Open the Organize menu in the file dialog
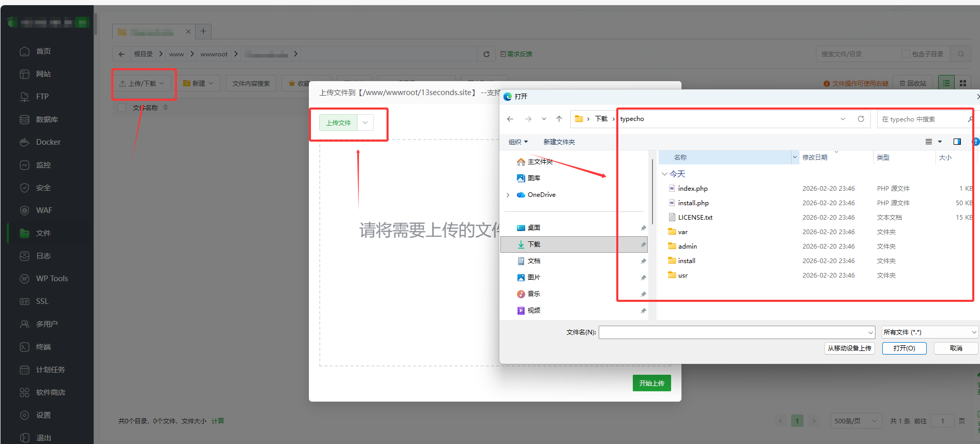The width and height of the screenshot is (980, 444). pyautogui.click(x=517, y=142)
